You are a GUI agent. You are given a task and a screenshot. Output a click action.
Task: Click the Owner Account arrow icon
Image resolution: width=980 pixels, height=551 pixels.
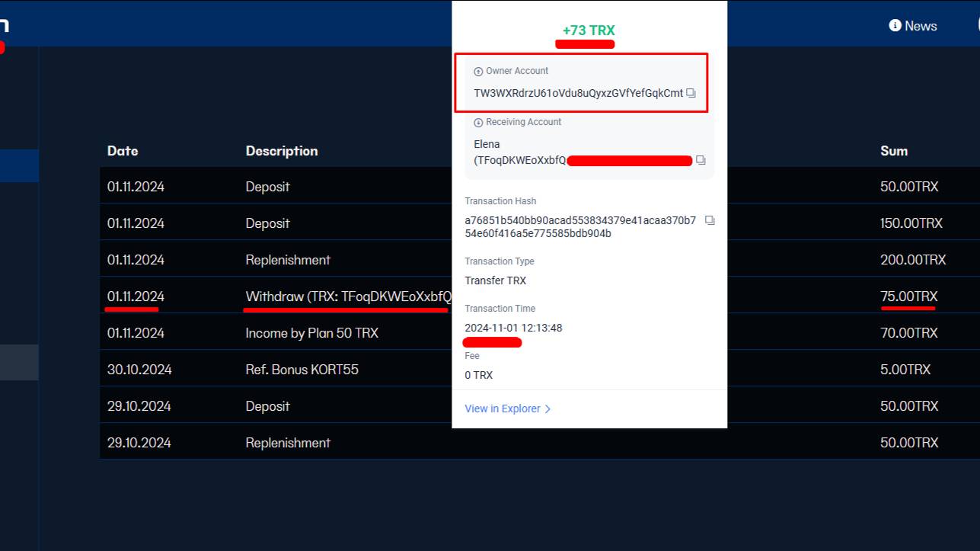tap(478, 72)
